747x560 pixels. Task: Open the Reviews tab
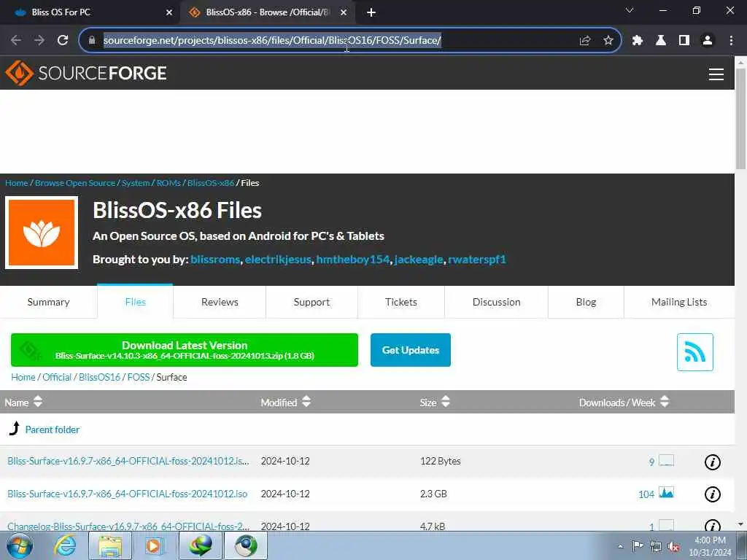pos(220,302)
